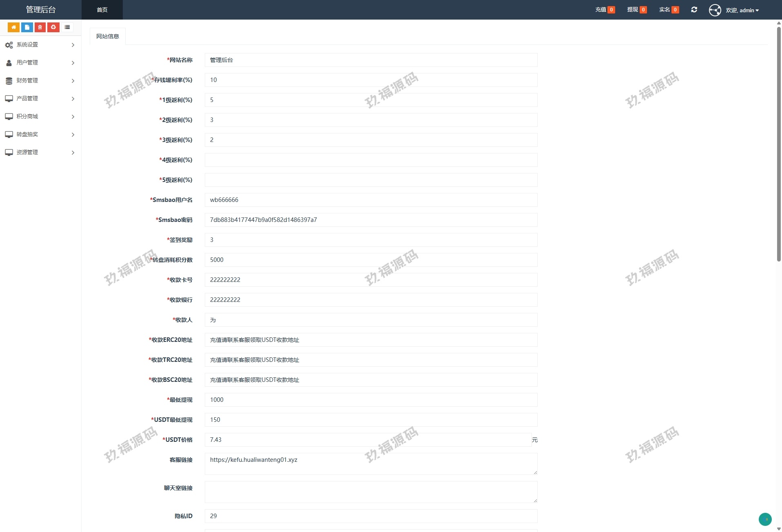
Task: Click the orange home icon button
Action: (13, 27)
